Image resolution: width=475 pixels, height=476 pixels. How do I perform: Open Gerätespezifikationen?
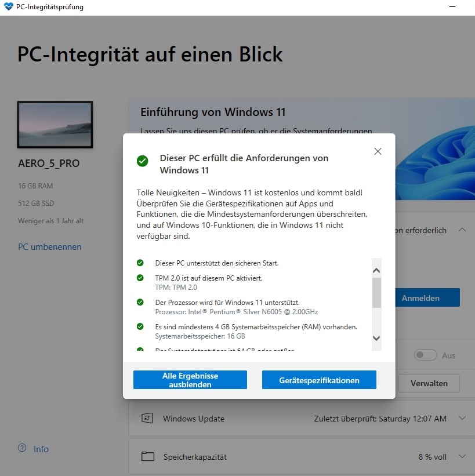point(319,380)
